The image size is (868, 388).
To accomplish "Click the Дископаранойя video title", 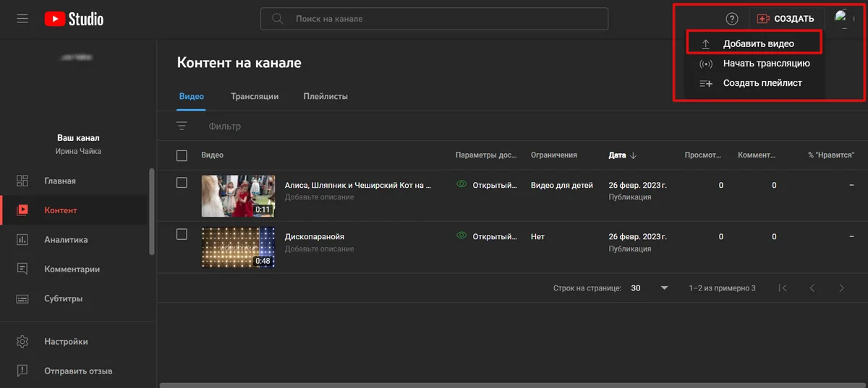I will pos(315,236).
